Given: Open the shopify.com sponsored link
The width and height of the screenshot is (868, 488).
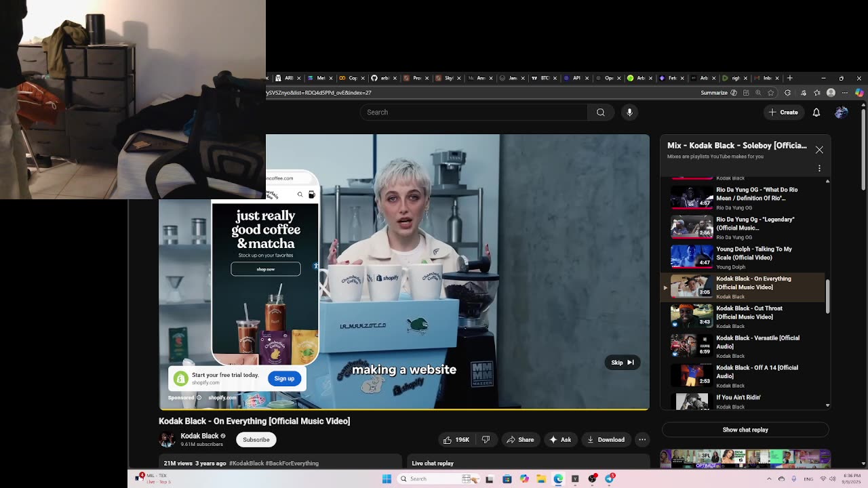Looking at the screenshot, I should click(222, 398).
